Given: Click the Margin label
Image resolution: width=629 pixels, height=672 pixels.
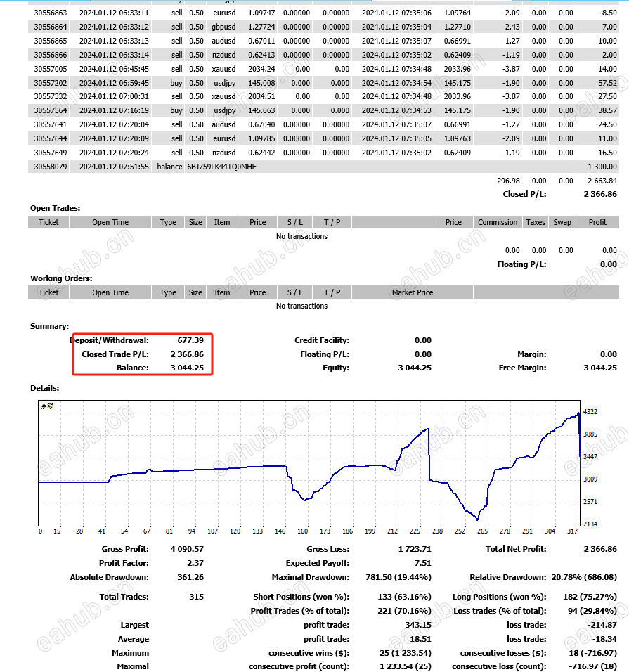Looking at the screenshot, I should tap(532, 354).
